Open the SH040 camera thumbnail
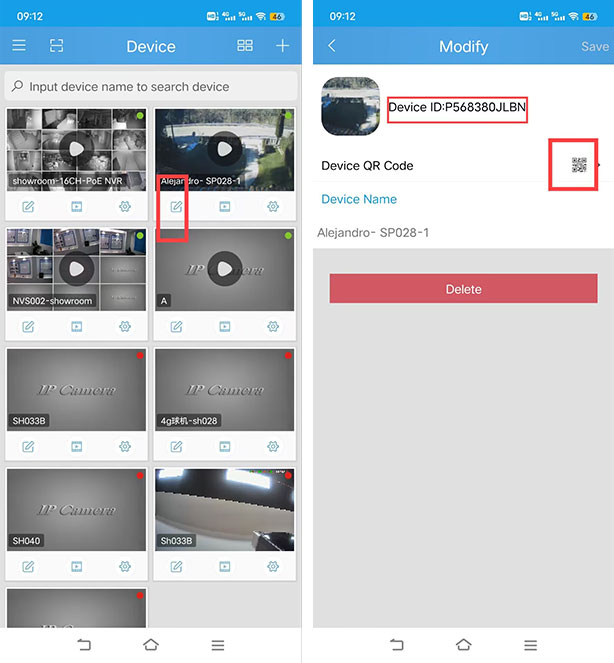The image size is (614, 663). click(77, 510)
